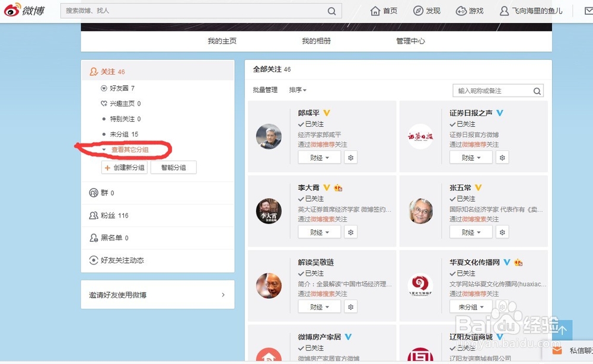Expand 邀请好友使用微博 arrow
The image size is (593, 364).
click(x=223, y=295)
